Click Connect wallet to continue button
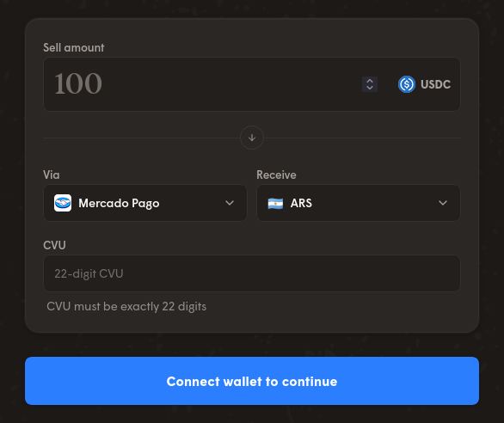 tap(252, 381)
